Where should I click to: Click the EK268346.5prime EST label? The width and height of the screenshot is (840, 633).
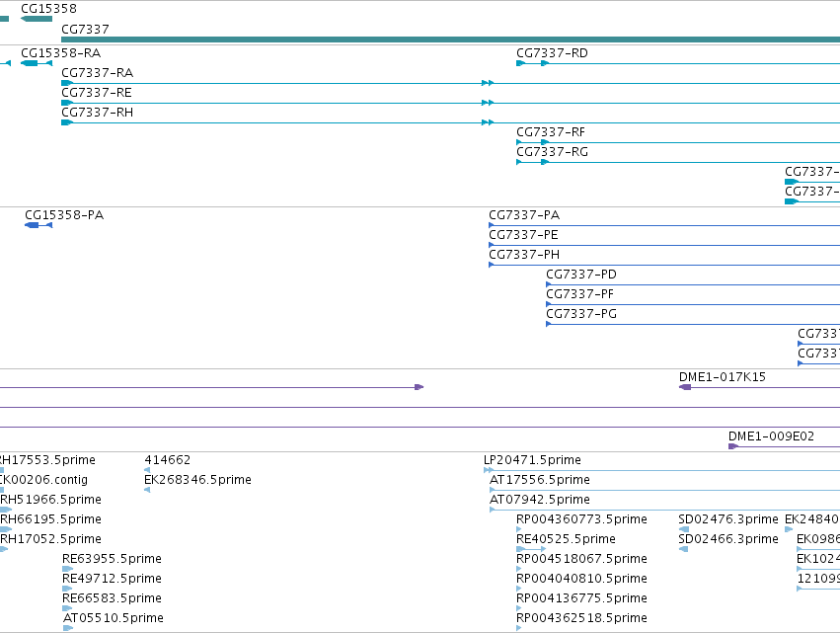point(197,480)
